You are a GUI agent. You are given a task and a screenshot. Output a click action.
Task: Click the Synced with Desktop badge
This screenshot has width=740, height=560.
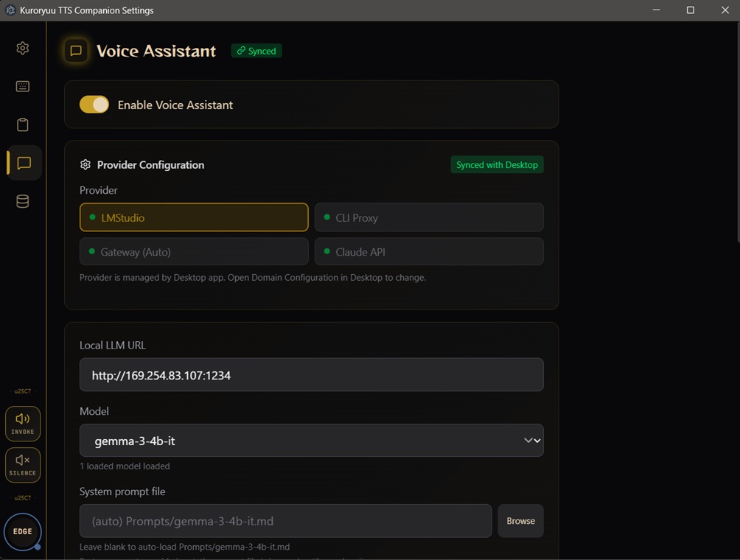pos(497,165)
